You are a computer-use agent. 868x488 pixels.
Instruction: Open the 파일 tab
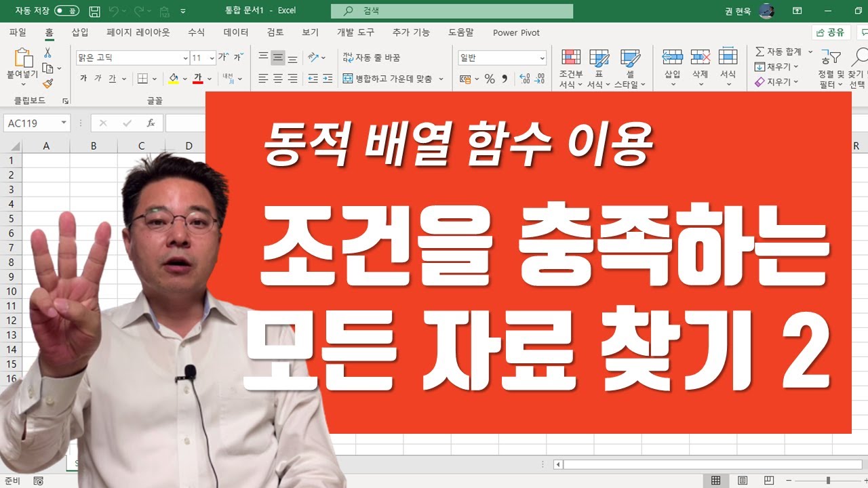[18, 33]
